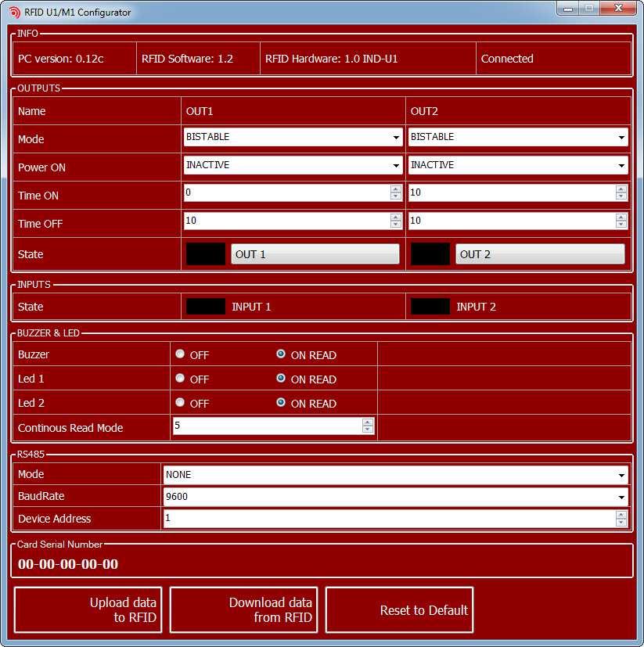Decrease OUT2 Time OFF value
Image resolution: width=644 pixels, height=647 pixels.
click(x=621, y=224)
